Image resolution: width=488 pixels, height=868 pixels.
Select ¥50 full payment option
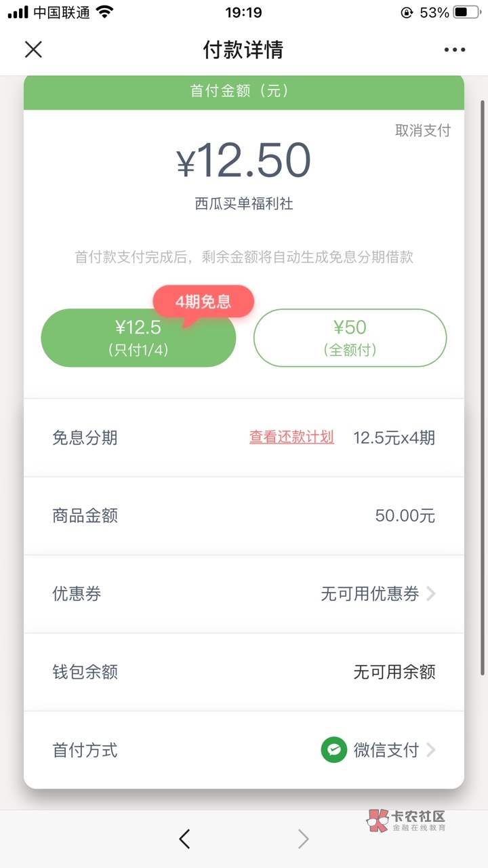click(x=350, y=338)
